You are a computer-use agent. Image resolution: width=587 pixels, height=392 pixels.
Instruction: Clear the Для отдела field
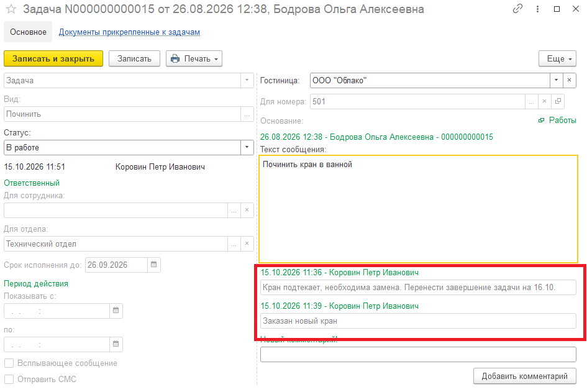247,244
